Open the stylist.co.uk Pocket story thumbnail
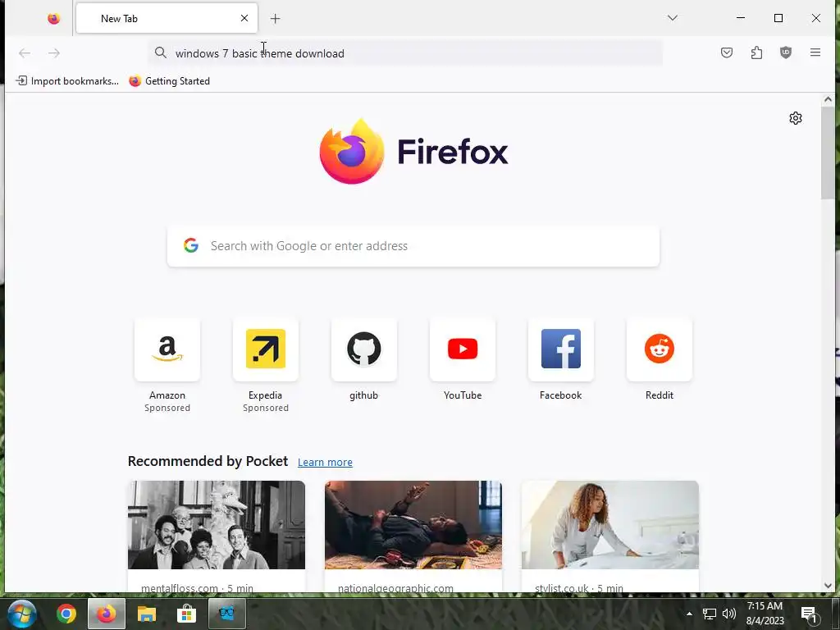Viewport: 840px width, 630px height. [x=610, y=525]
